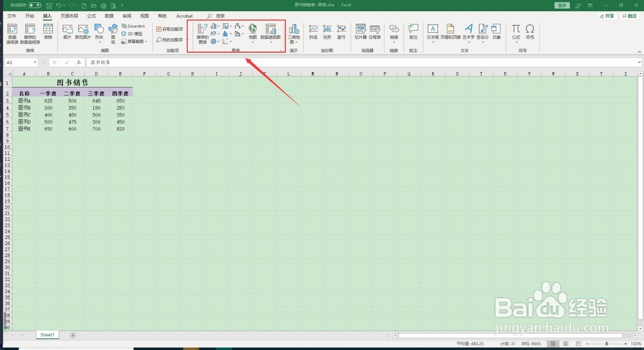Viewport: 644px width, 350px height.
Task: Open the Shapes (形状) dropdown
Action: click(99, 34)
